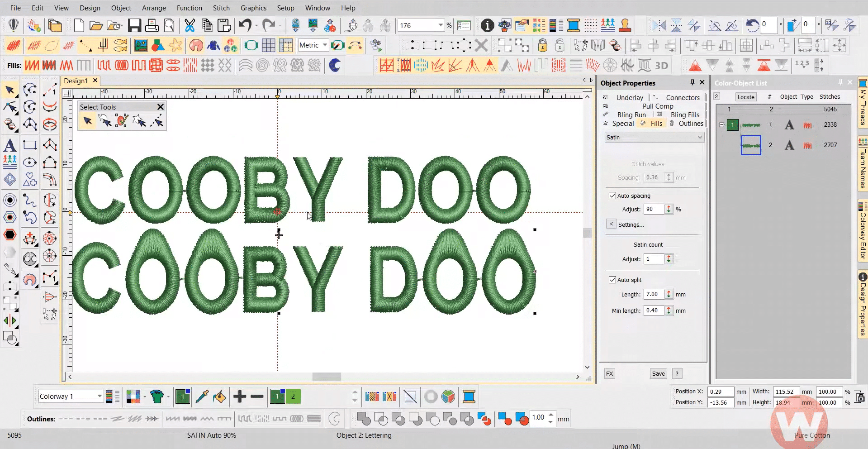Open the Satin fill type dropdown
Viewport: 868px width, 449px height.
pyautogui.click(x=654, y=138)
